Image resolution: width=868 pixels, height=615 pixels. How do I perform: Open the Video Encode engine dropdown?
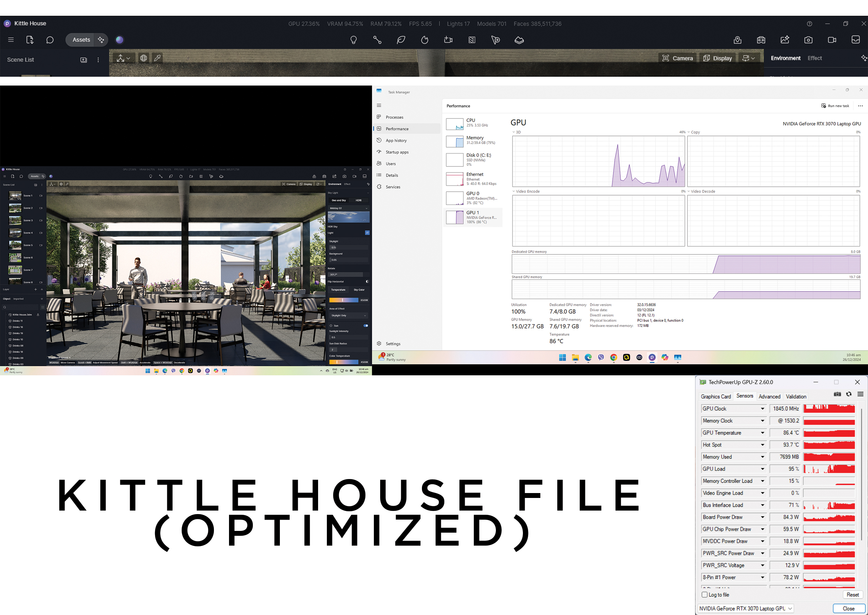tap(525, 191)
